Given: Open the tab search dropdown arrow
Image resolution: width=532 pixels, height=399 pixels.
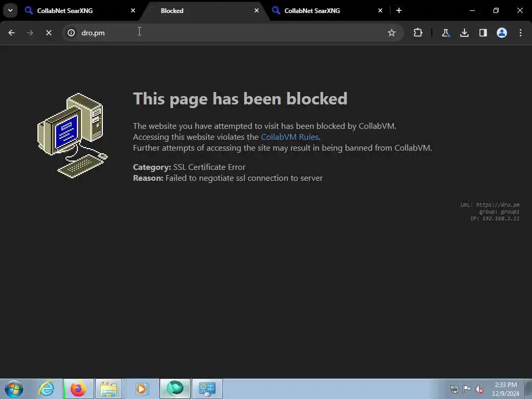Looking at the screenshot, I should [10, 10].
